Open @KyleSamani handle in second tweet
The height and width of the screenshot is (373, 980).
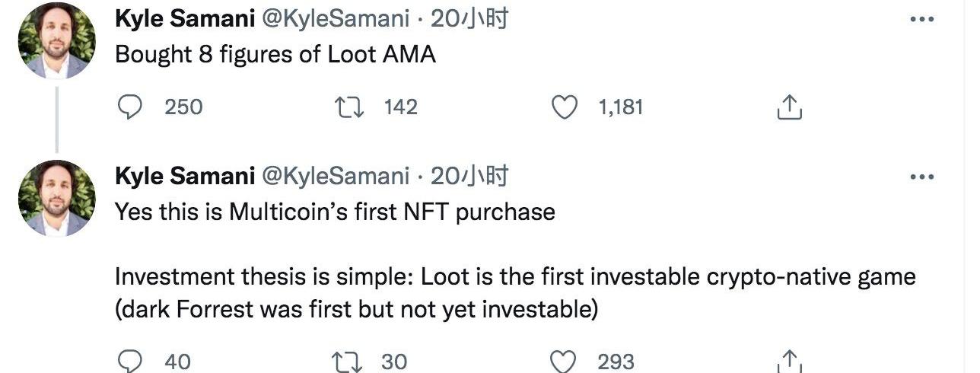[x=336, y=177]
